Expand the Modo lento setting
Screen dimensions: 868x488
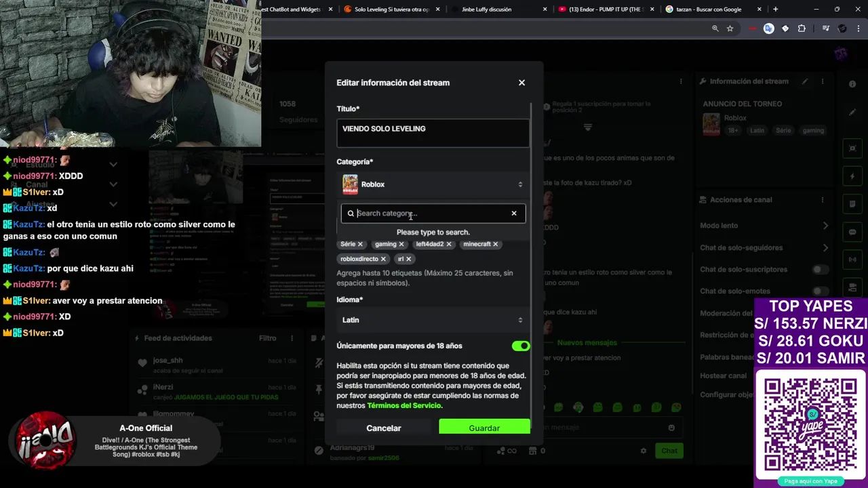point(764,226)
